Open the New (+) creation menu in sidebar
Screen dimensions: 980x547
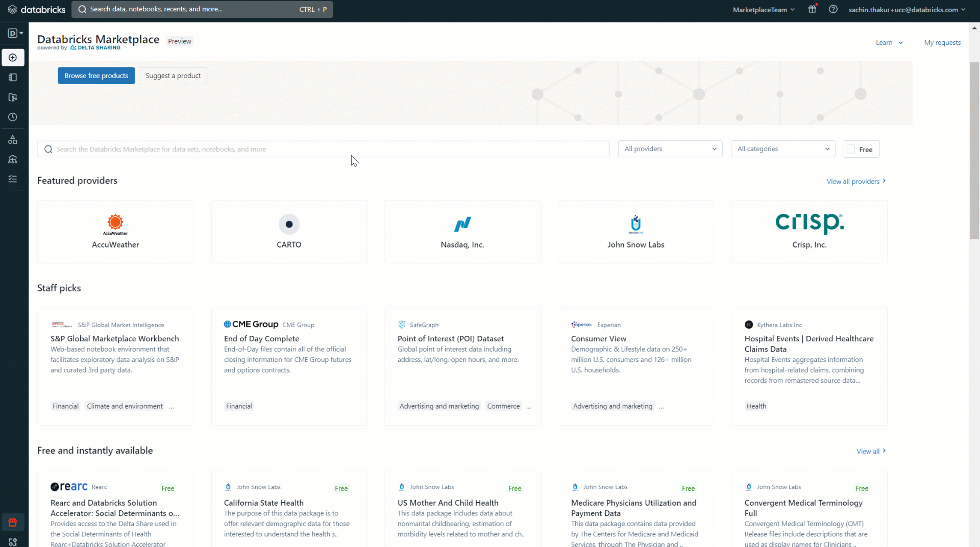pos(13,57)
